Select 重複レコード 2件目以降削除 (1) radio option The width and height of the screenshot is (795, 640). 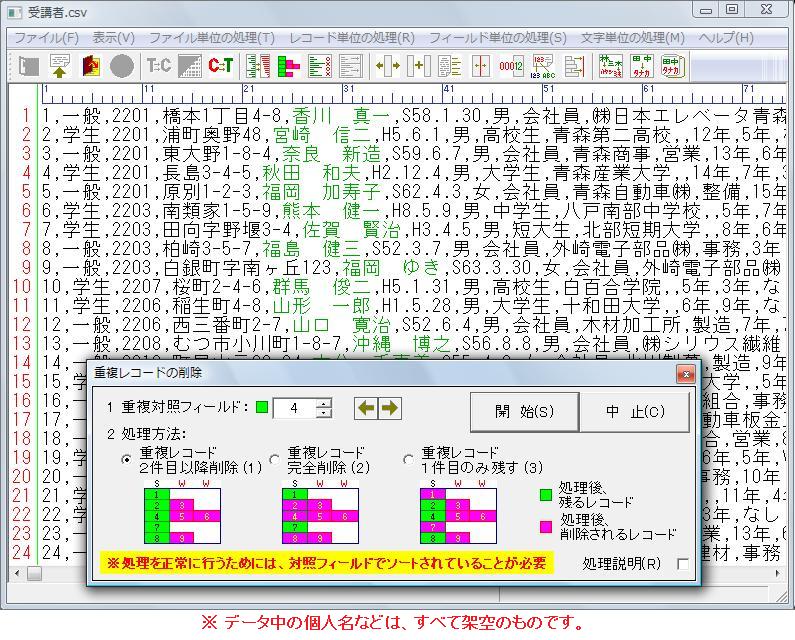[126, 460]
